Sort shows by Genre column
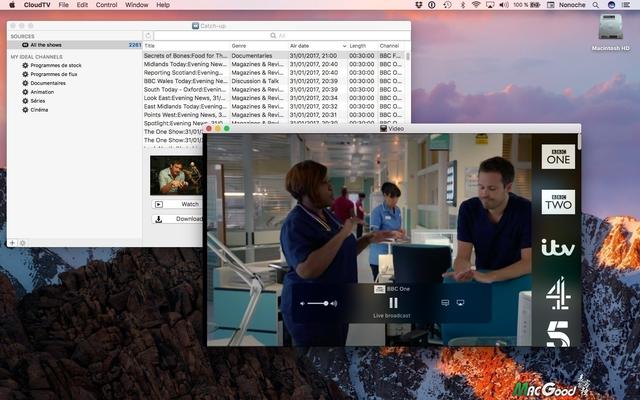Image resolution: width=640 pixels, height=400 pixels. 259,46
